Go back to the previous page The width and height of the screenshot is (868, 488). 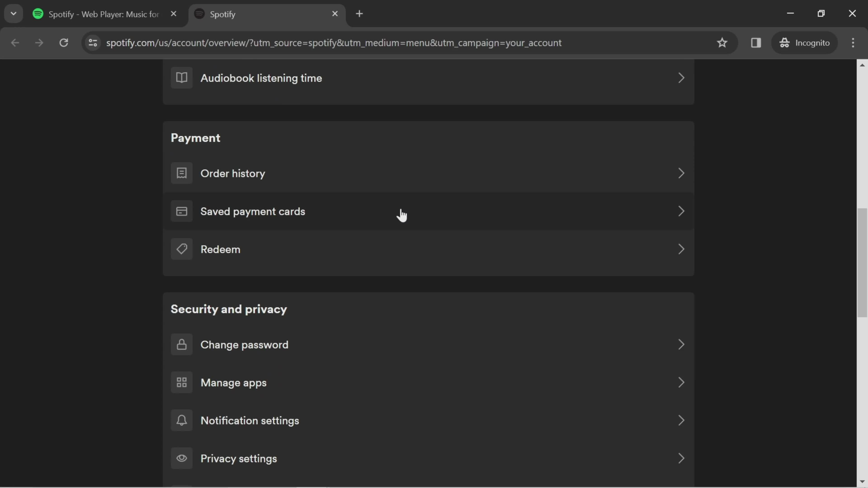tap(15, 43)
